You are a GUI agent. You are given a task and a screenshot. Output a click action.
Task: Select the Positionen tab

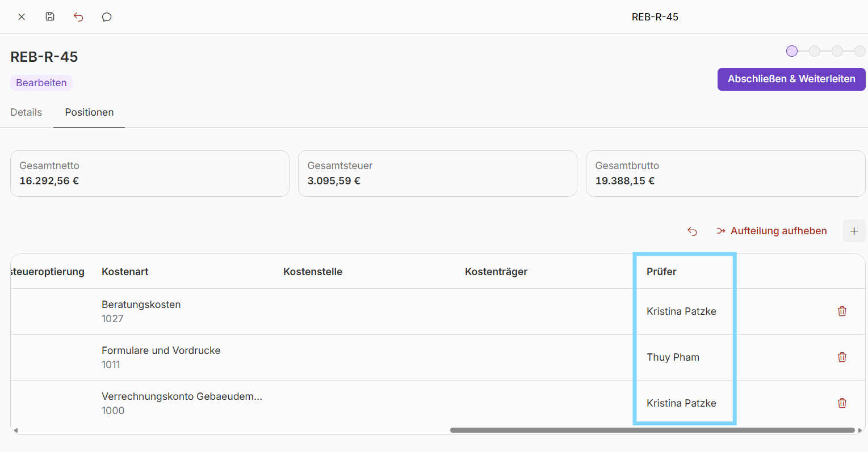click(x=89, y=112)
